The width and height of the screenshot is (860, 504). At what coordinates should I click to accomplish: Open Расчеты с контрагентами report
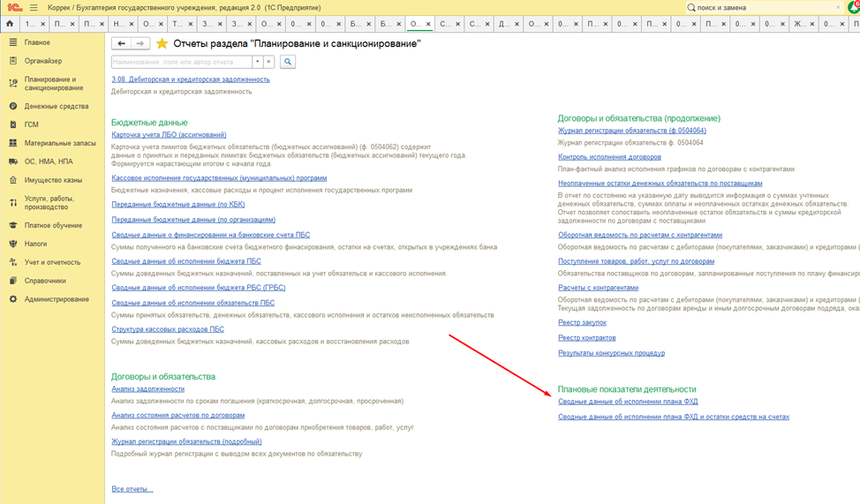point(599,288)
